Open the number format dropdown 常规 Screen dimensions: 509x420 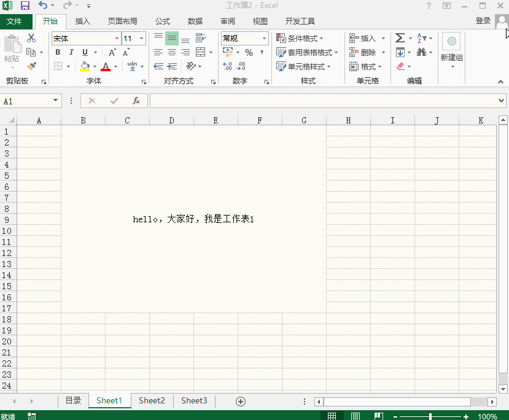click(264, 38)
